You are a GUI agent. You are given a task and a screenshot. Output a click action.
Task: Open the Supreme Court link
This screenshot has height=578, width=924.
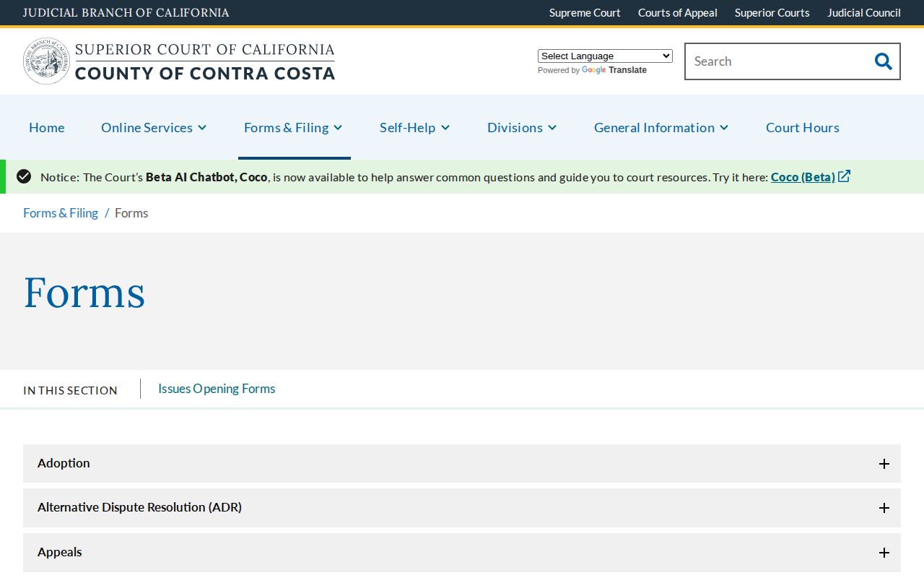coord(585,12)
